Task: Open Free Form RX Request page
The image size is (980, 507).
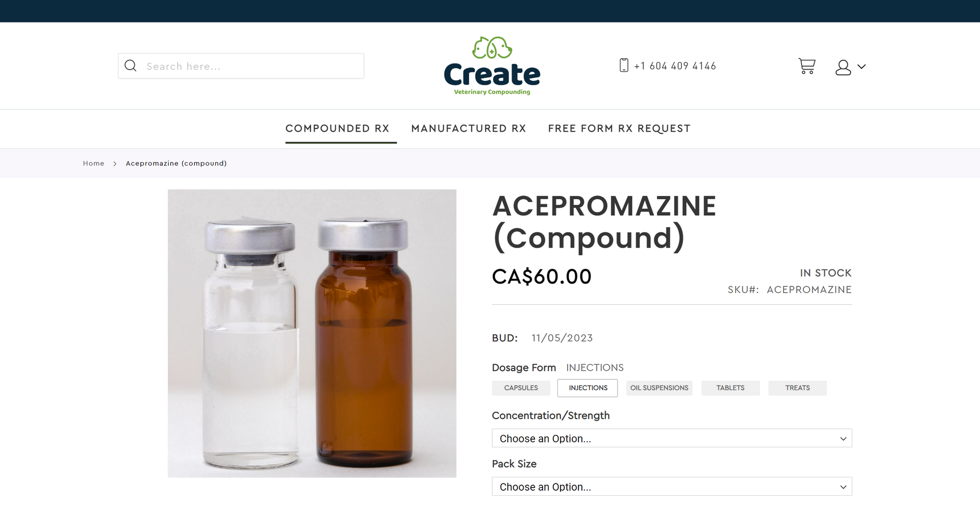Action: click(619, 129)
